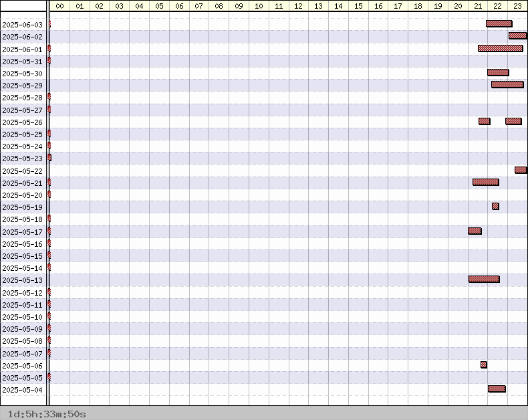
Task: Click the 2025-05-17 evening bar
Action: pos(475,231)
